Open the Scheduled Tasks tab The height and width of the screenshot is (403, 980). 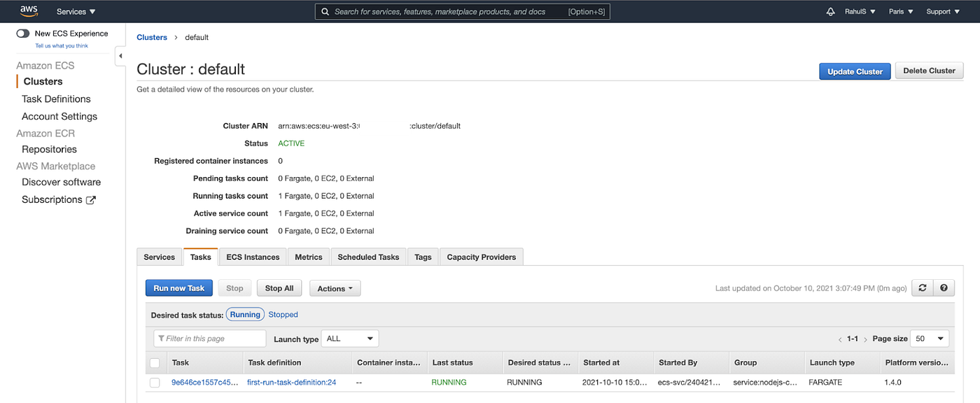click(x=368, y=257)
